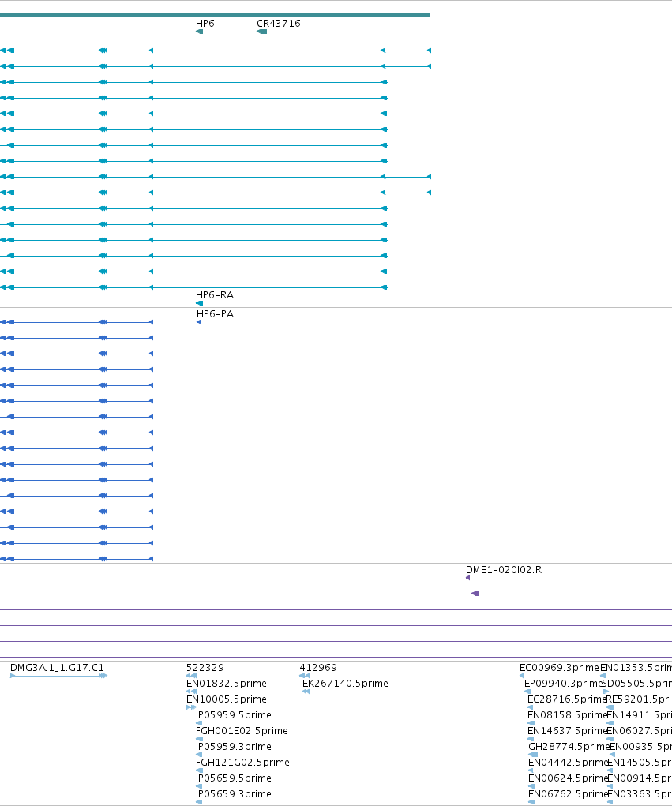Select the arrow glyph under EN08158.5prime
This screenshot has width=672, height=806.
(x=531, y=723)
